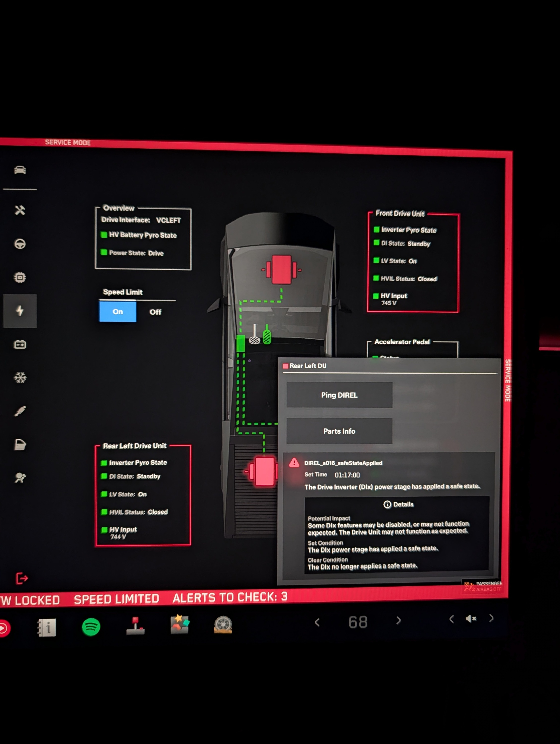Click Front Drive Unit DI State: Standby

(402, 243)
